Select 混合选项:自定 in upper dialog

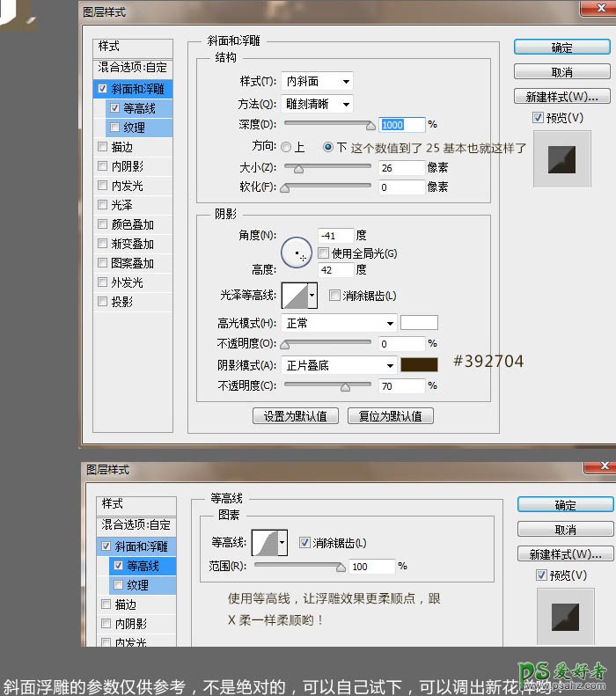(133, 68)
